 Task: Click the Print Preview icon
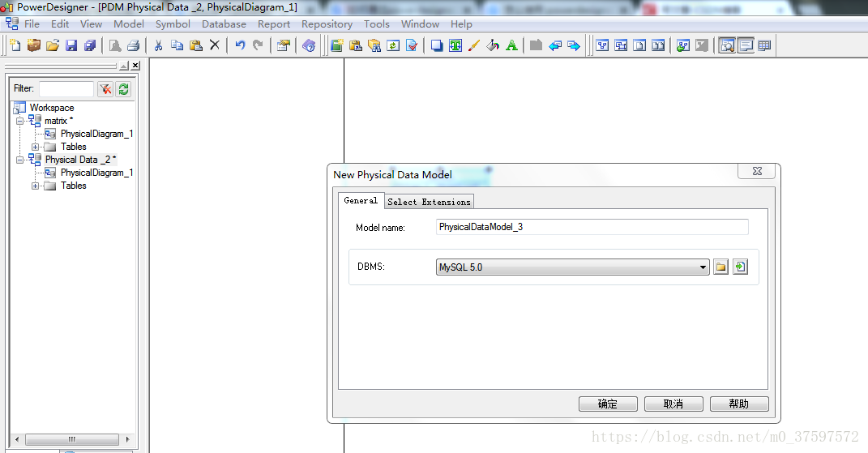pyautogui.click(x=115, y=45)
